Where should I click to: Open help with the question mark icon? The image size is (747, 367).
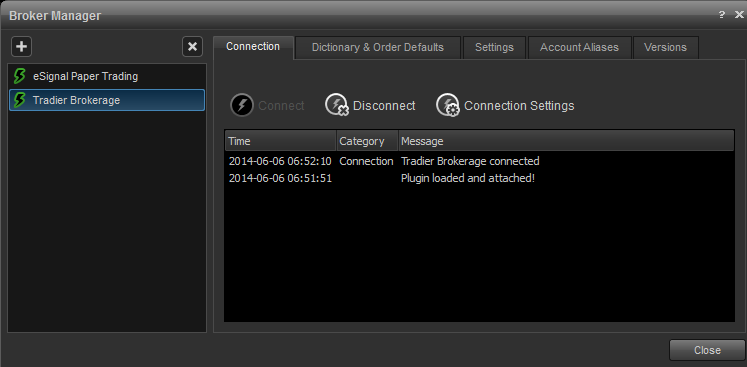click(x=722, y=15)
